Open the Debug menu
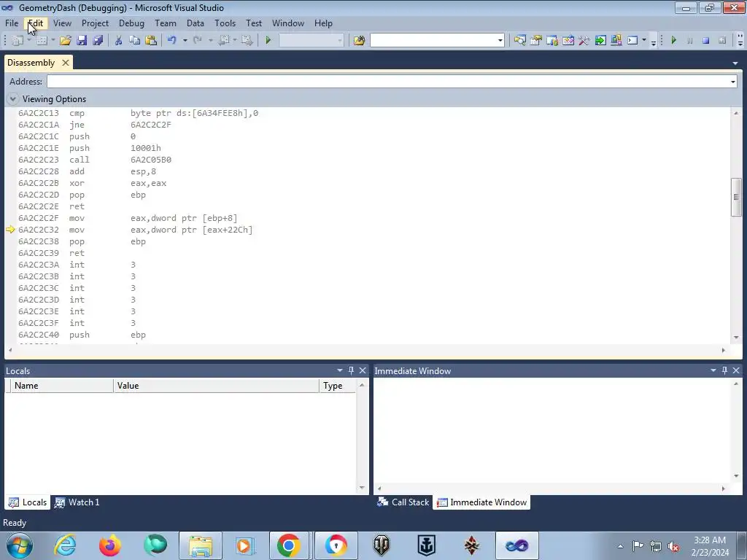747x560 pixels. tap(131, 23)
